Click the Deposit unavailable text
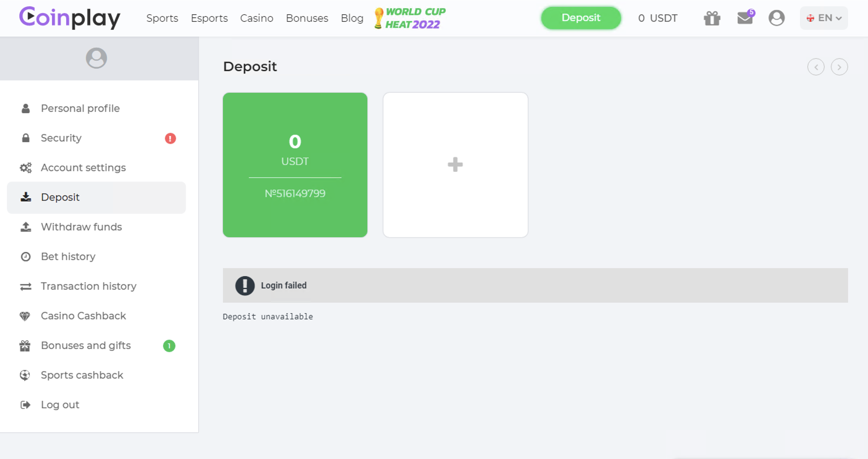Screen dimensions: 868x459 click(x=268, y=317)
